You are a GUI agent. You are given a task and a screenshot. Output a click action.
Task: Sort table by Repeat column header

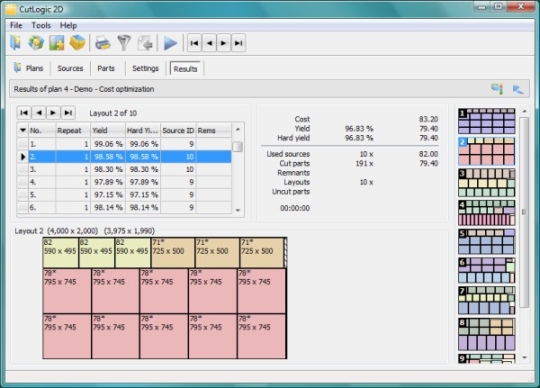click(x=73, y=130)
